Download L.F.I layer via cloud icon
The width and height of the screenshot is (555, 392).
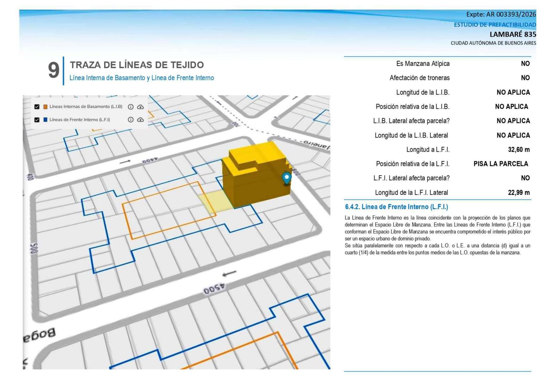pyautogui.click(x=140, y=120)
